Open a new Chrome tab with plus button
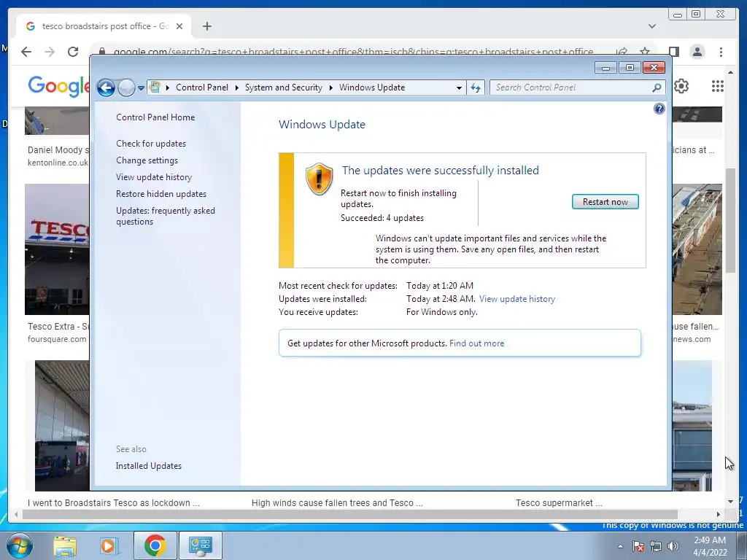 206,26
